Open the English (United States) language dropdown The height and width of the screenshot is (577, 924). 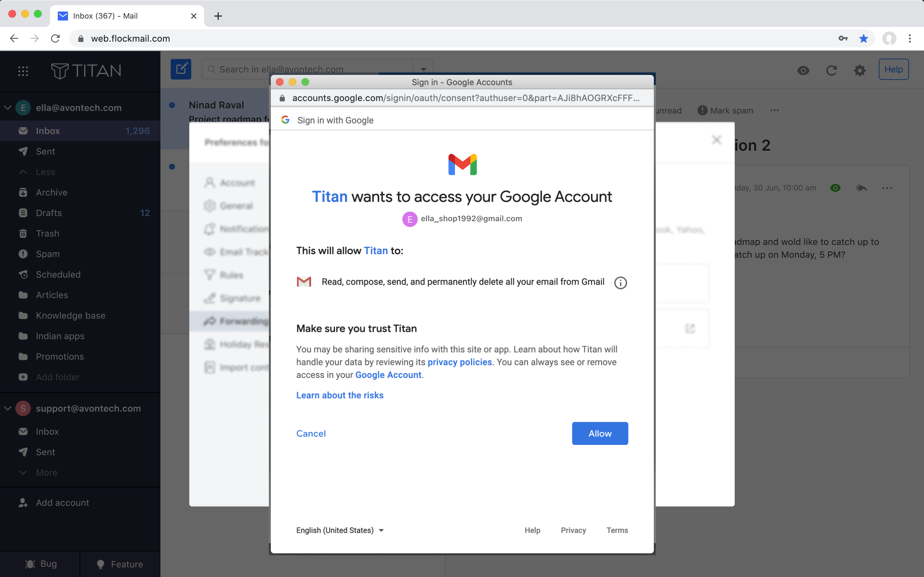339,530
